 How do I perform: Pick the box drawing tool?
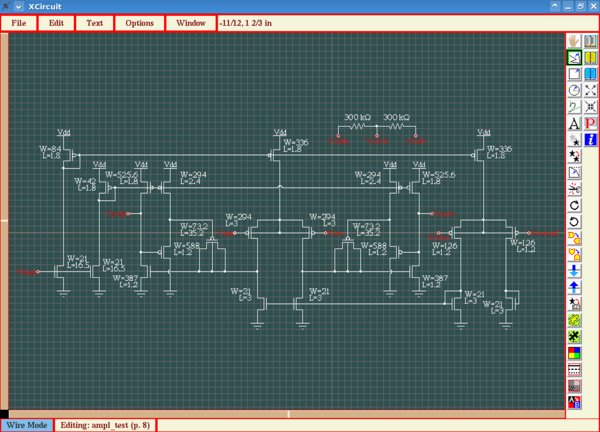(x=575, y=74)
